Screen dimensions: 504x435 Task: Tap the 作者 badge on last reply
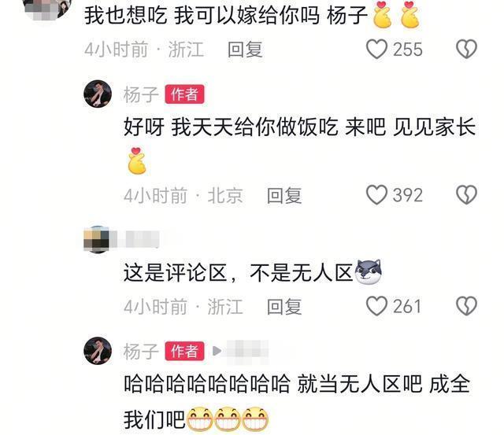tap(184, 351)
